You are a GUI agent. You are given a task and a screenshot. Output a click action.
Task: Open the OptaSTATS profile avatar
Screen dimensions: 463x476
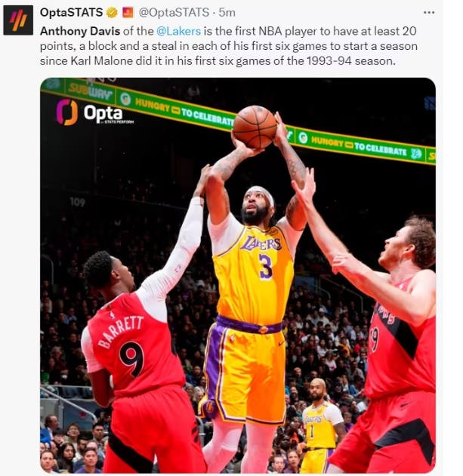pos(18,20)
